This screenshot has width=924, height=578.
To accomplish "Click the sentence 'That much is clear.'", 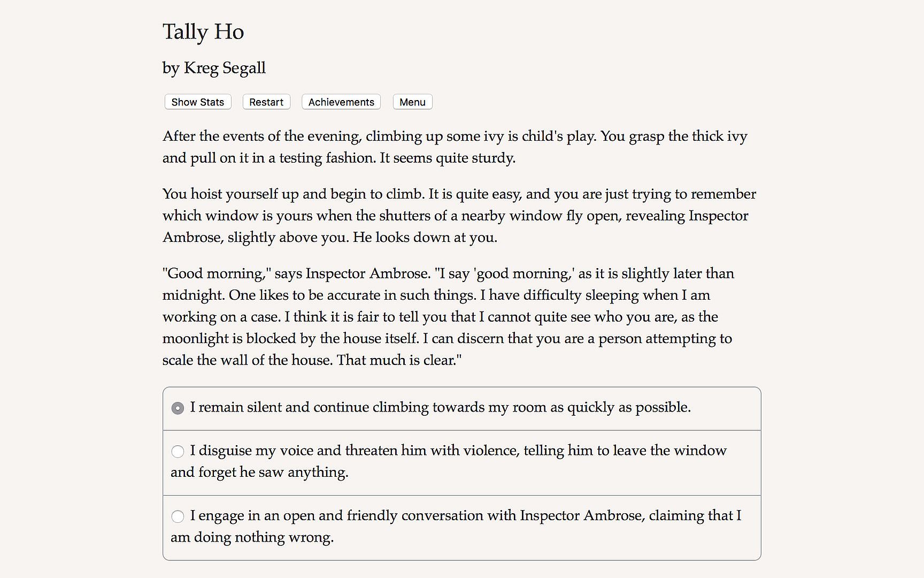I will [399, 360].
